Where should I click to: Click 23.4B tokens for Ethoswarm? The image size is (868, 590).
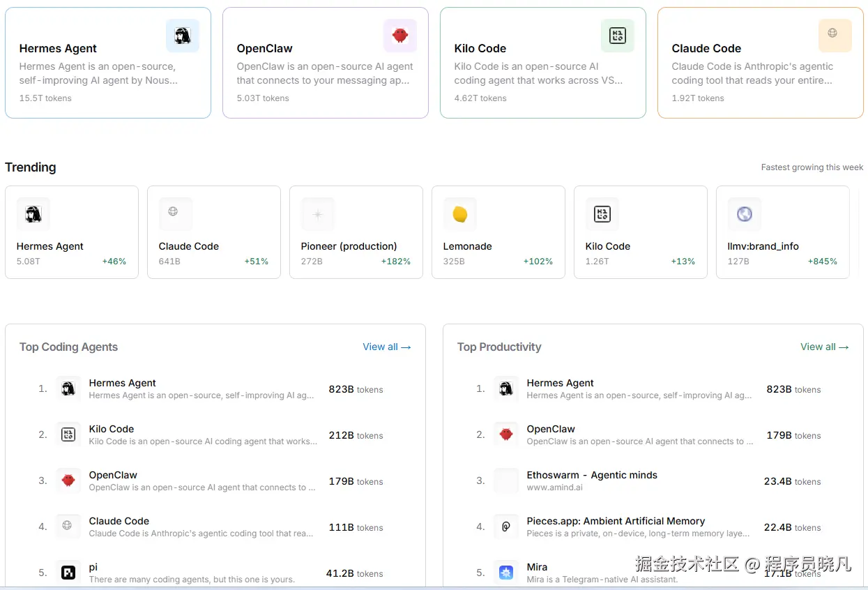pyautogui.click(x=793, y=481)
